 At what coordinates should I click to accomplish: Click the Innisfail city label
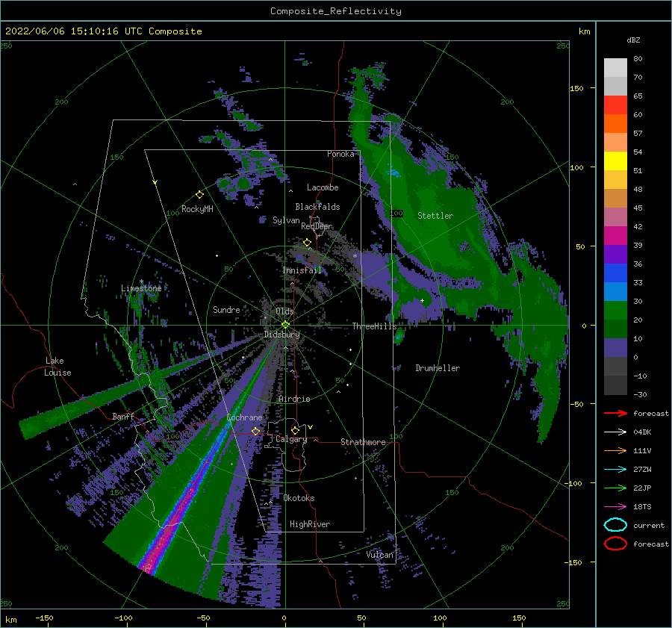click(x=302, y=270)
